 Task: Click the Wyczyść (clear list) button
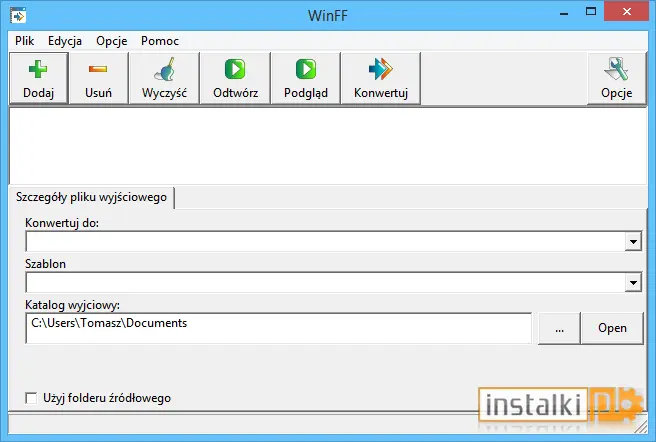point(164,78)
